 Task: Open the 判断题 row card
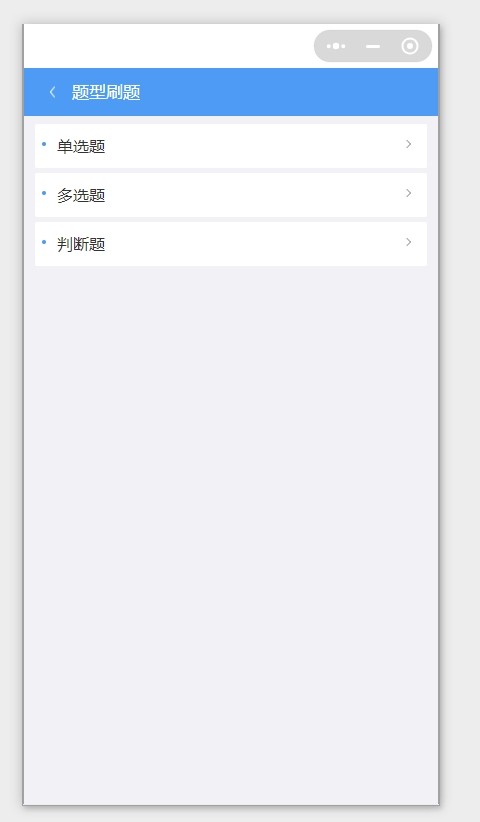click(231, 244)
